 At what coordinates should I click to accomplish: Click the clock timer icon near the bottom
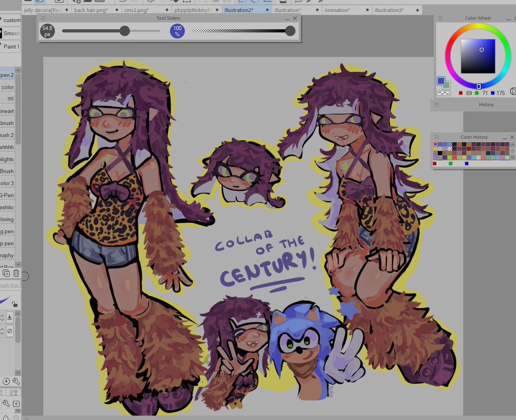click(x=6, y=381)
